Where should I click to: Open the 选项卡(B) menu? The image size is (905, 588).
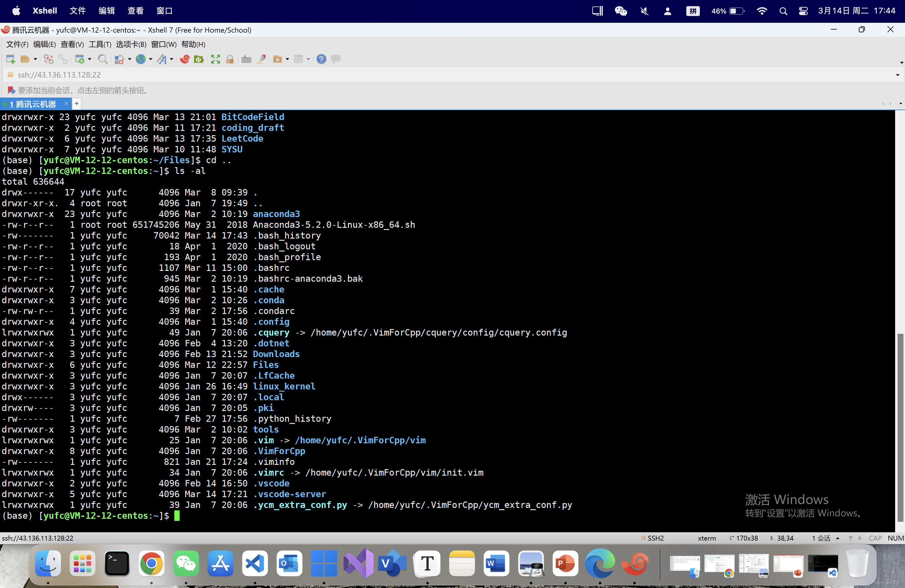[131, 44]
